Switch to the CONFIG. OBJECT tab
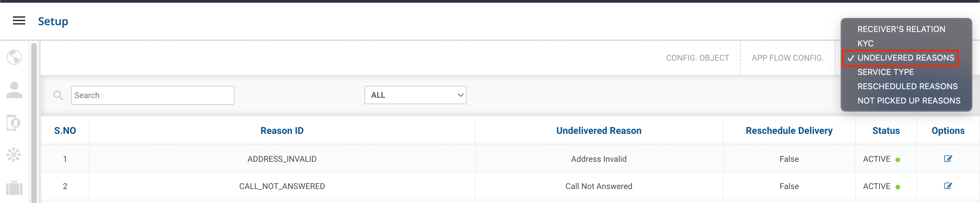This screenshot has height=203, width=980. click(697, 58)
